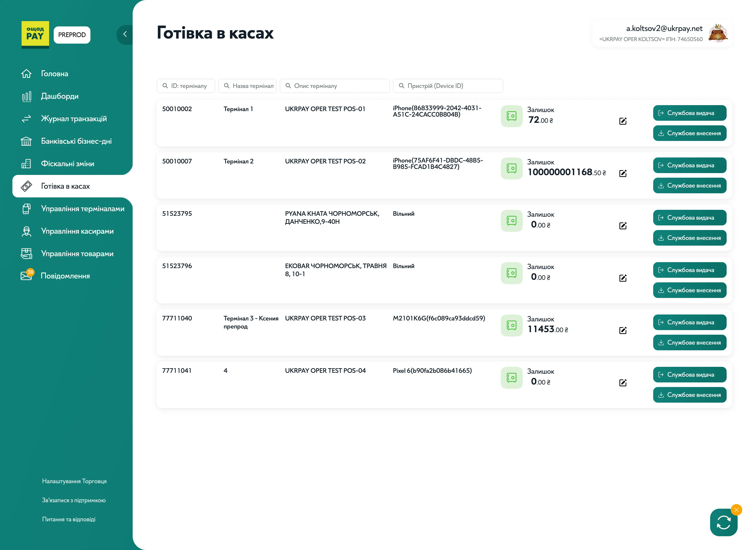Click the edit balance icon for terminal 77711040
Viewport: 756px width, 550px height.
(623, 330)
